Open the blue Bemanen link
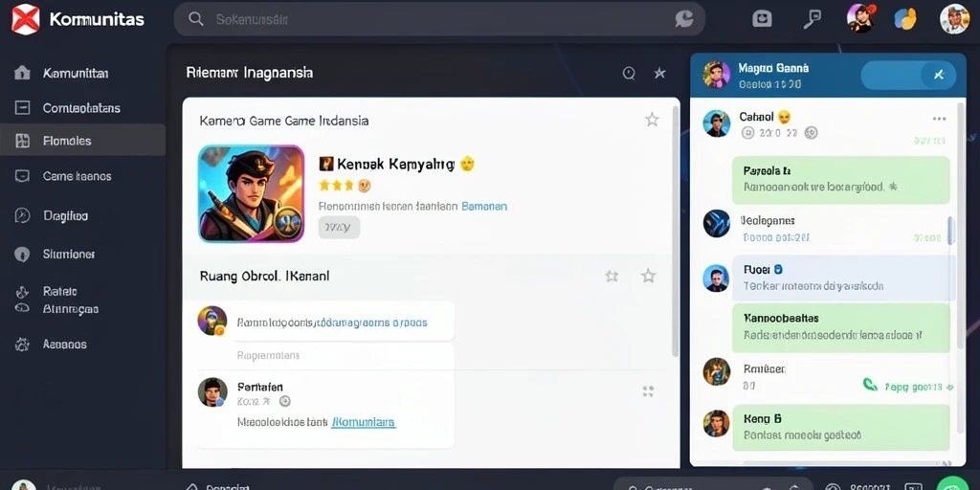This screenshot has height=490, width=980. [483, 206]
